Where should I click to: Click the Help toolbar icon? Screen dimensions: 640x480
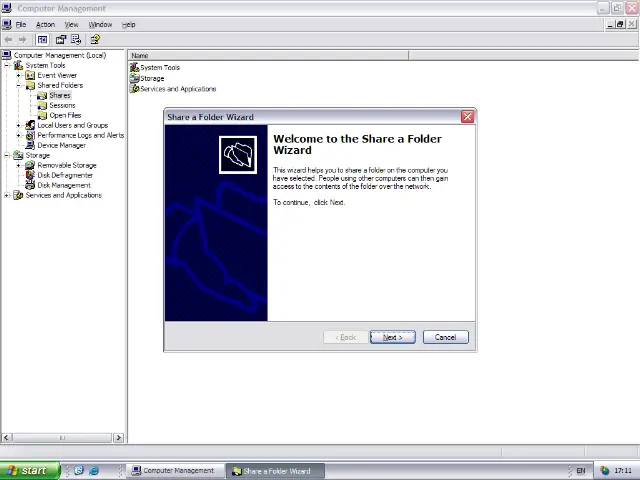[95, 40]
